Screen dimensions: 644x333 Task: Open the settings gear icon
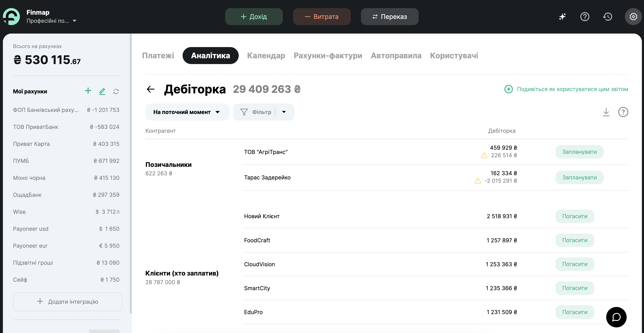(633, 17)
